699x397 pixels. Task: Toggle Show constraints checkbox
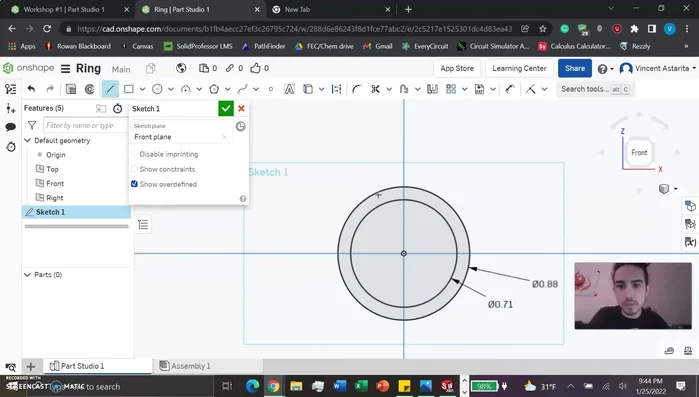[x=134, y=169]
